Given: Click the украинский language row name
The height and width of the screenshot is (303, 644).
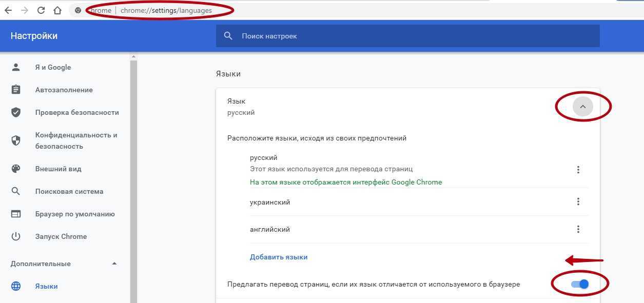Looking at the screenshot, I should (x=270, y=202).
